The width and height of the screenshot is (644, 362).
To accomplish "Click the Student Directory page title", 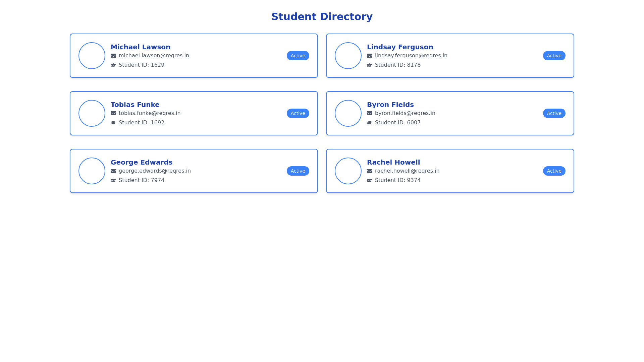I will (x=322, y=16).
